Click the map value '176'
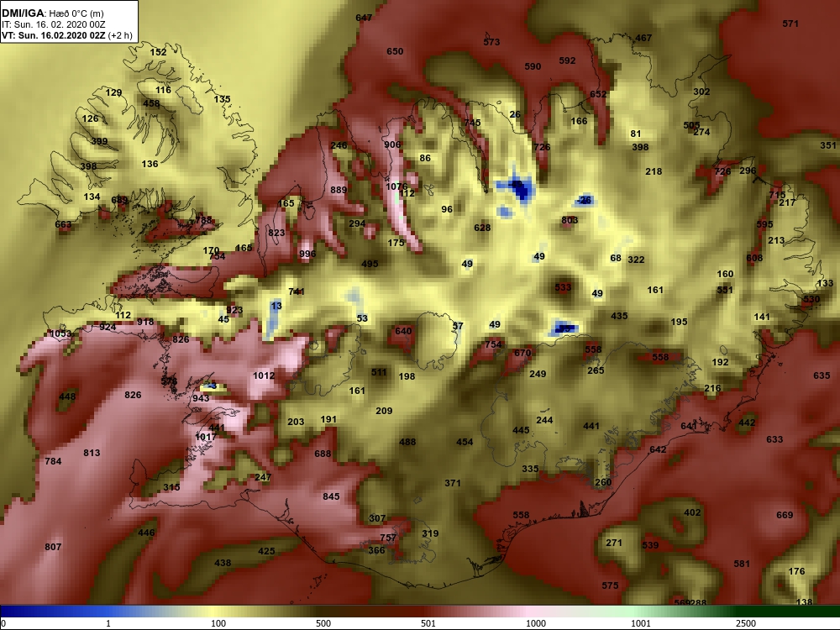The image size is (840, 630). point(796,571)
